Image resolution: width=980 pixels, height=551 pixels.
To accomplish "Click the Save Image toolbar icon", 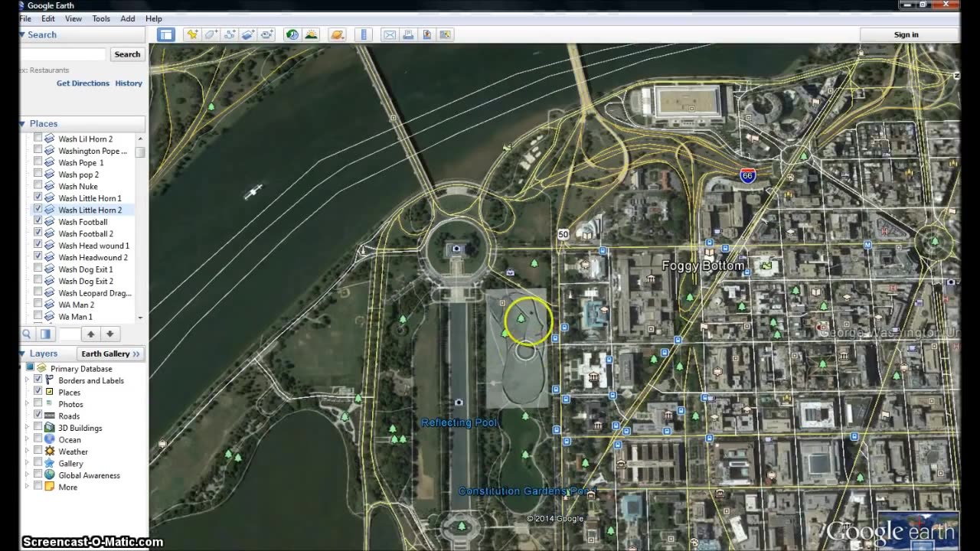I will pos(426,34).
